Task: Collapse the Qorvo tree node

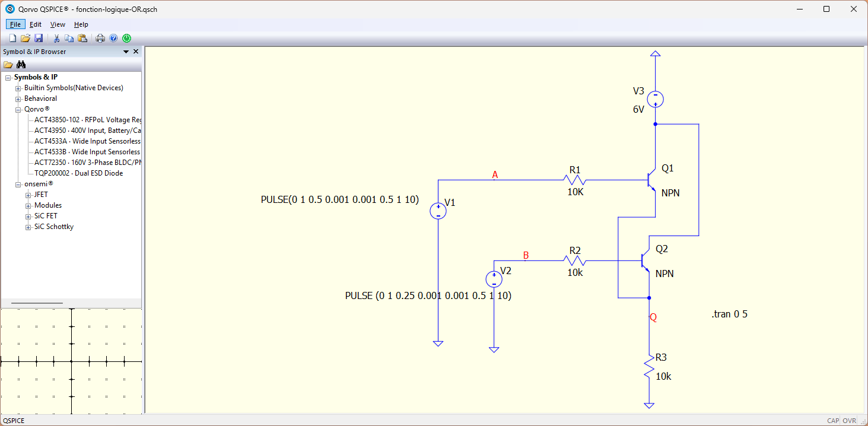Action: coord(18,109)
